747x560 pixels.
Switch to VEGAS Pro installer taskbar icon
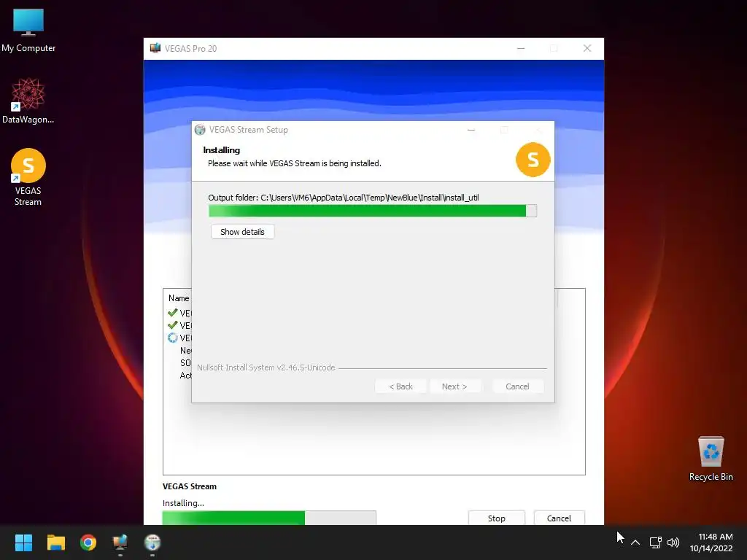(120, 542)
